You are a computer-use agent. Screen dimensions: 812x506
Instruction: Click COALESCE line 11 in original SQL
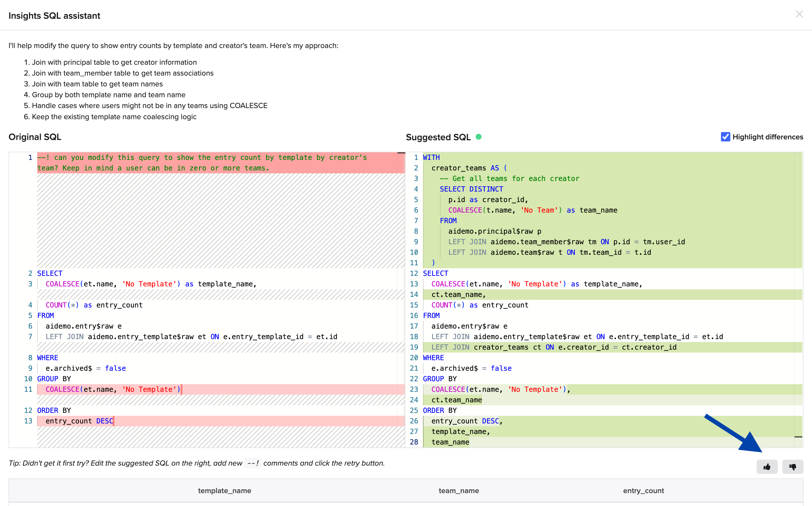tap(113, 389)
